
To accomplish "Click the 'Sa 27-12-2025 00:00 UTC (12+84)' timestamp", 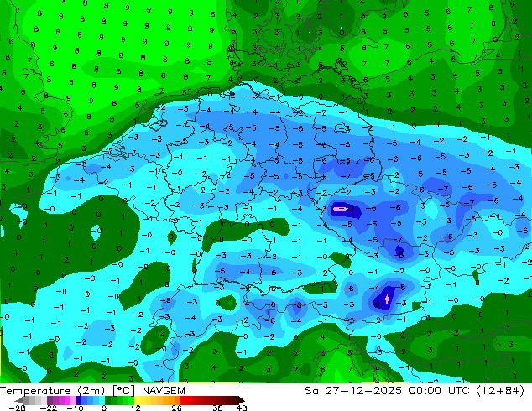I will (415, 391).
